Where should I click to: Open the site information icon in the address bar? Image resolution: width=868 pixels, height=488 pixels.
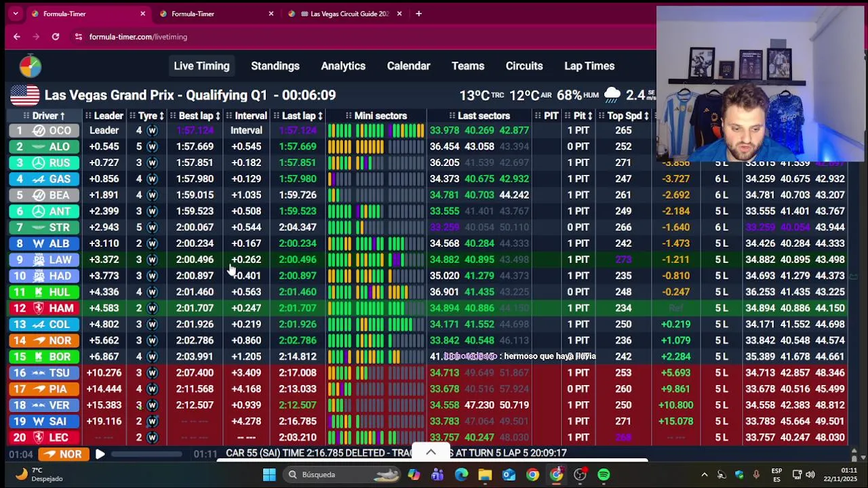[79, 37]
